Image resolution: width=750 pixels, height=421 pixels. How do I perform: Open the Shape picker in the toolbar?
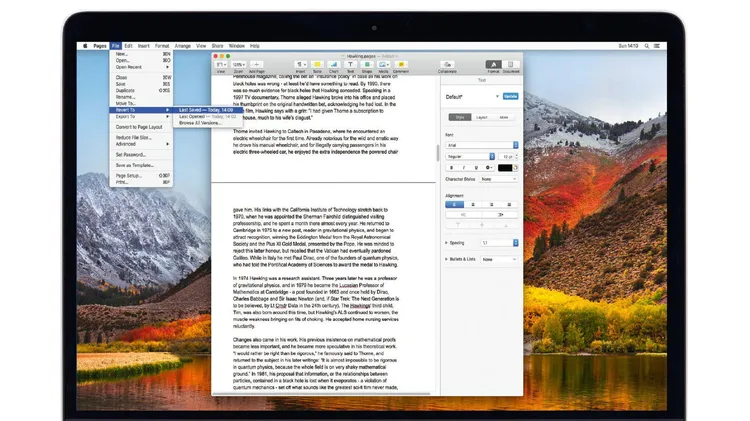(x=367, y=64)
